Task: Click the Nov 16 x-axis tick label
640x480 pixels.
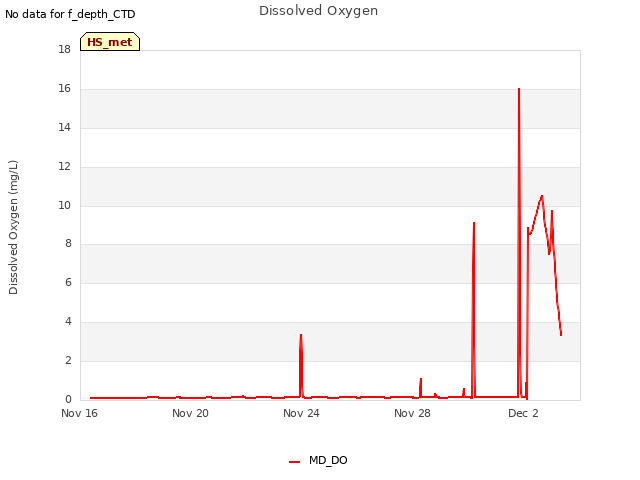Action: pos(79,413)
